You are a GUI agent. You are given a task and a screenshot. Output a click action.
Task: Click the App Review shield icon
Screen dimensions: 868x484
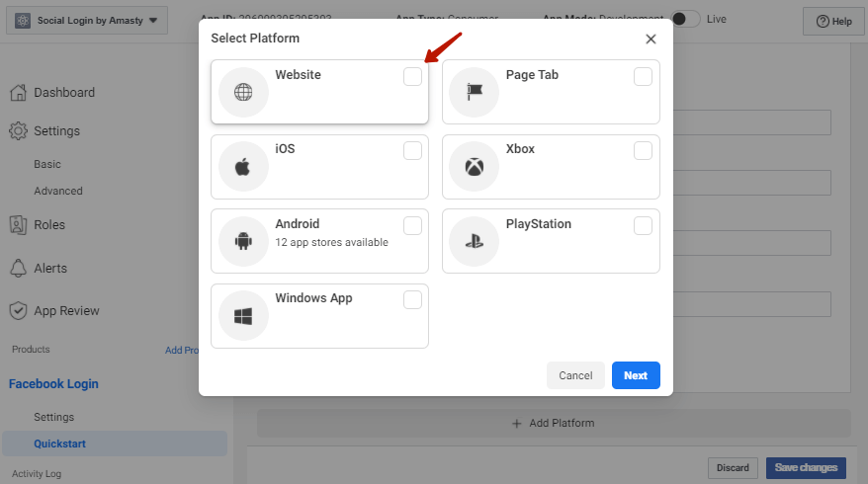[x=18, y=311]
